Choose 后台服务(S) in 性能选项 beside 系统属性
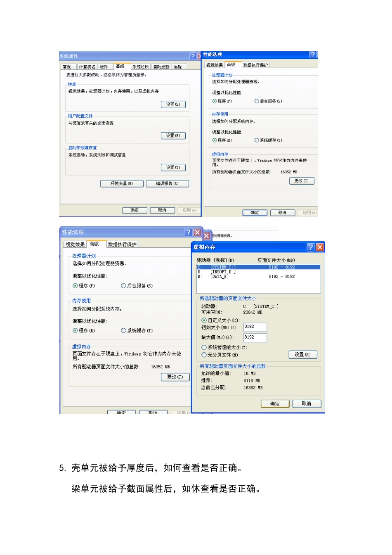This screenshot has width=392, height=555. coord(268,101)
